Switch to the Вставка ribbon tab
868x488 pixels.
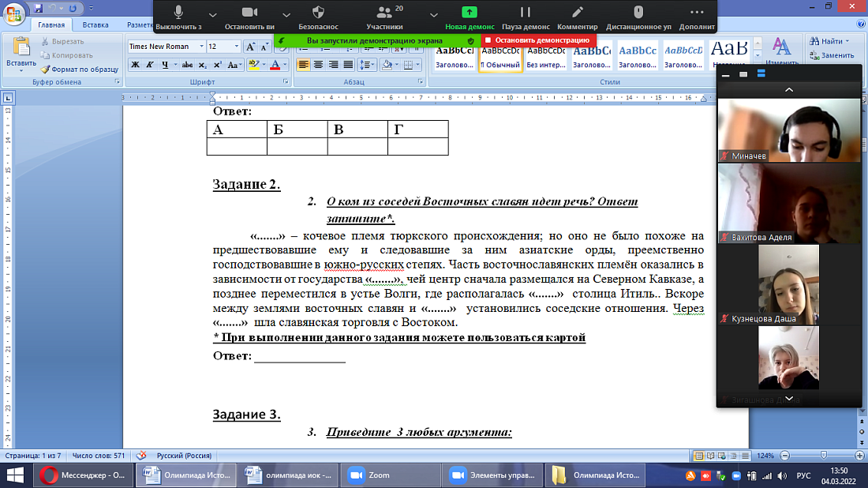point(95,25)
